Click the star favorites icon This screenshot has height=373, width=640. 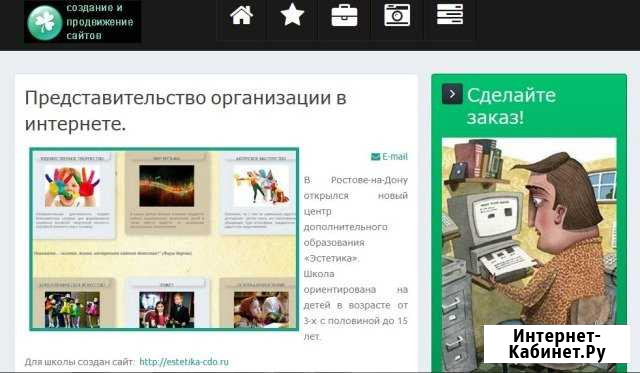[x=292, y=15]
